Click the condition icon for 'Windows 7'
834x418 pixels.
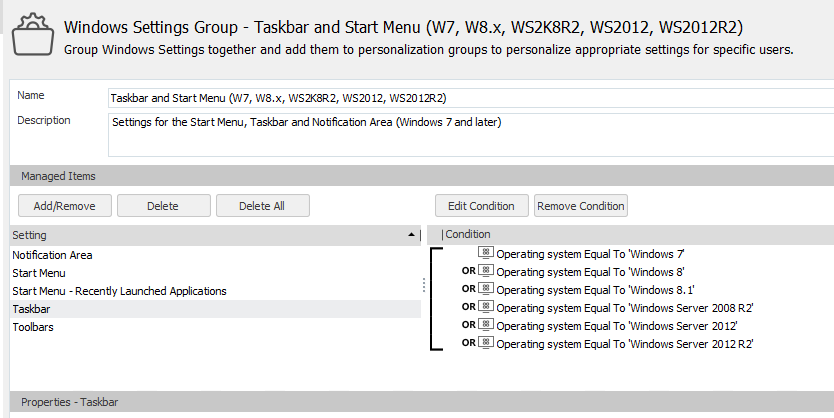click(x=486, y=254)
